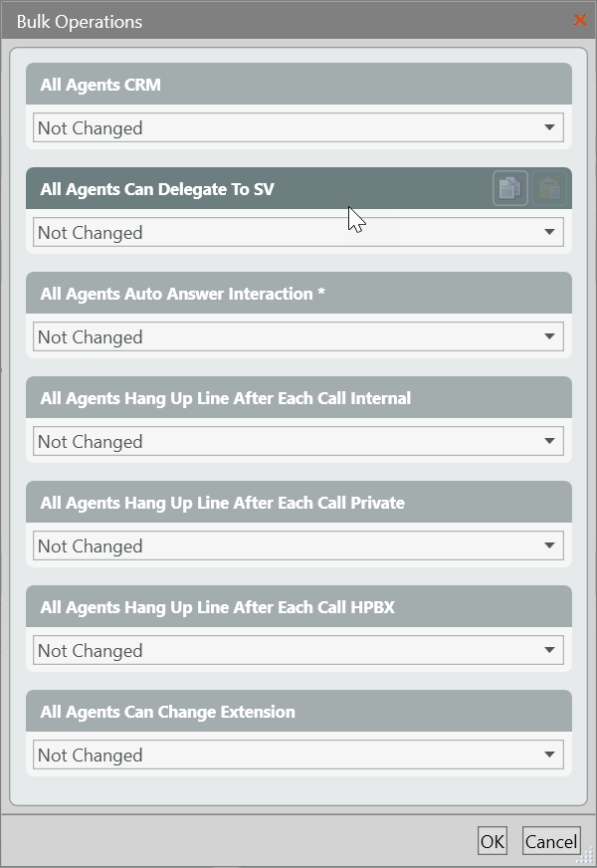597x868 pixels.
Task: Click the Hang Up Line After Each Call HPBX header
Action: (298, 607)
